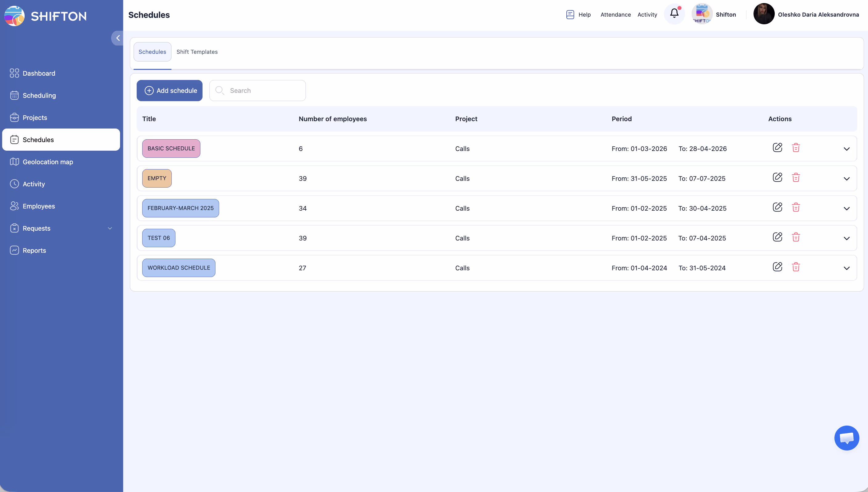Edit the FEBRUARY-MARCH 2025 schedule
868x492 pixels.
[778, 207]
